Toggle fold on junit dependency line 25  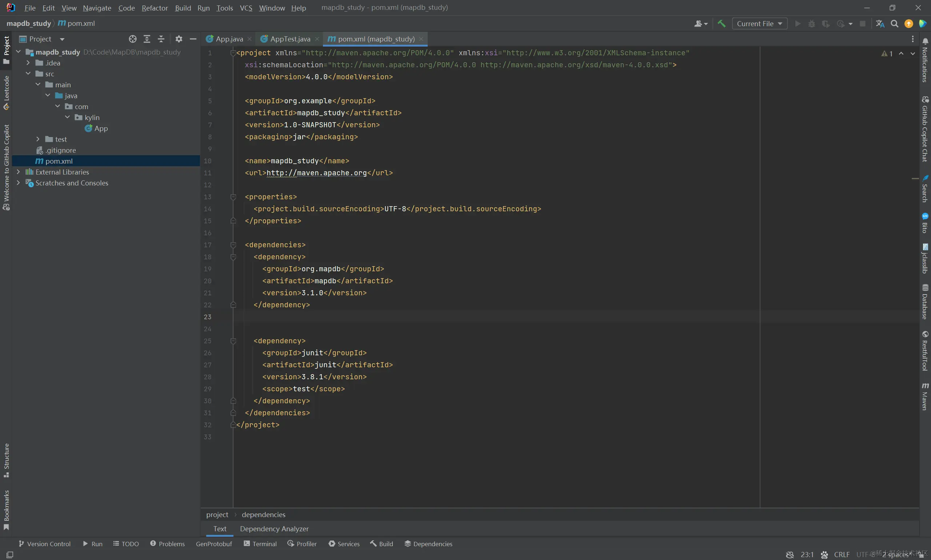233,341
